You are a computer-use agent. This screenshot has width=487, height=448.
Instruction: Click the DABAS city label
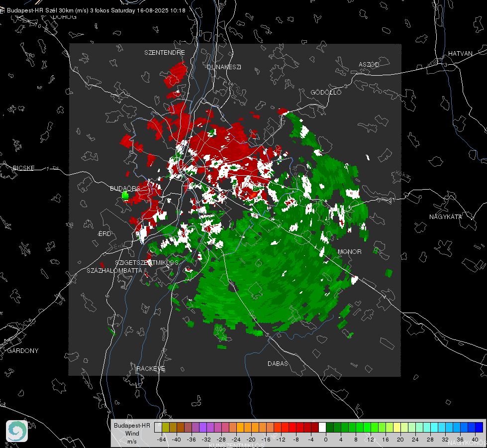[x=278, y=363]
